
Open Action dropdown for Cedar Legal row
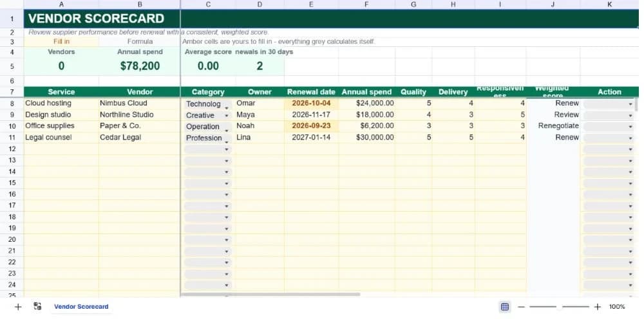(x=609, y=138)
